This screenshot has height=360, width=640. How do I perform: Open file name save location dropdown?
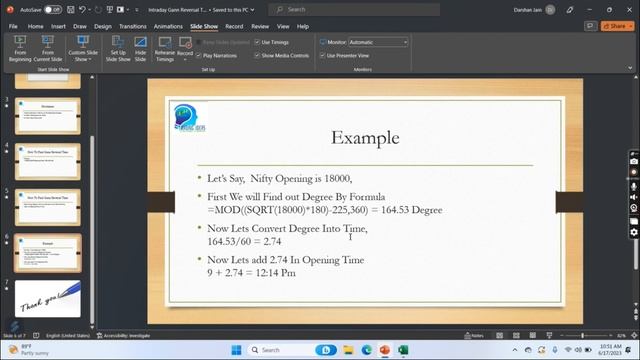click(x=252, y=10)
